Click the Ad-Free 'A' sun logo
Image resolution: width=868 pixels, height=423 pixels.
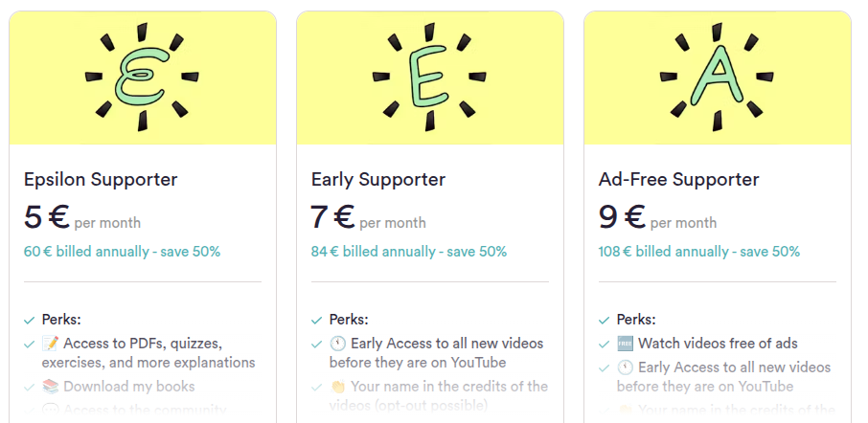click(717, 78)
